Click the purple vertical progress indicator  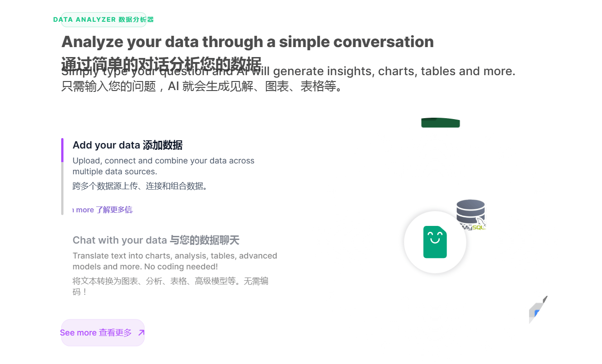coord(63,150)
